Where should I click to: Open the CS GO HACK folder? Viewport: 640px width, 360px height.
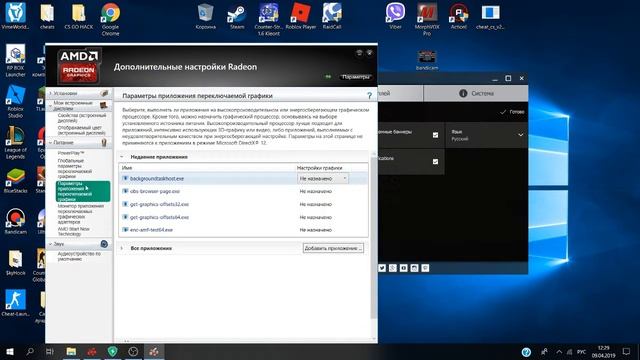pyautogui.click(x=78, y=16)
